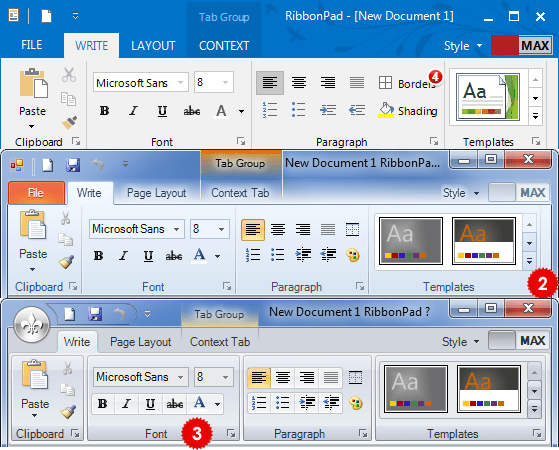Click blue font color A in bottom window
Image resolution: width=559 pixels, height=450 pixels.
199,404
